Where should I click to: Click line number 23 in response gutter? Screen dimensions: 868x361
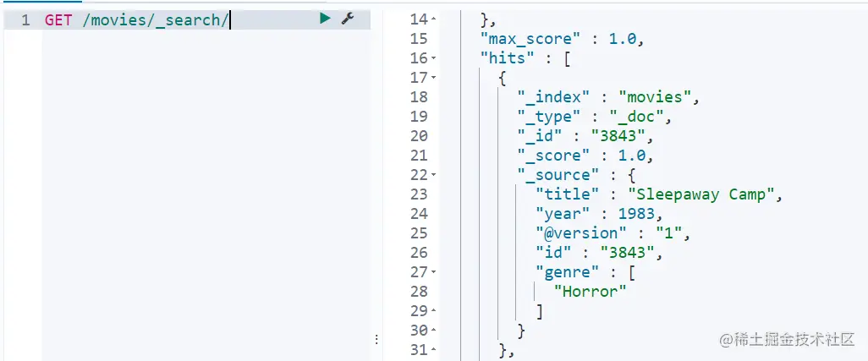pos(419,194)
